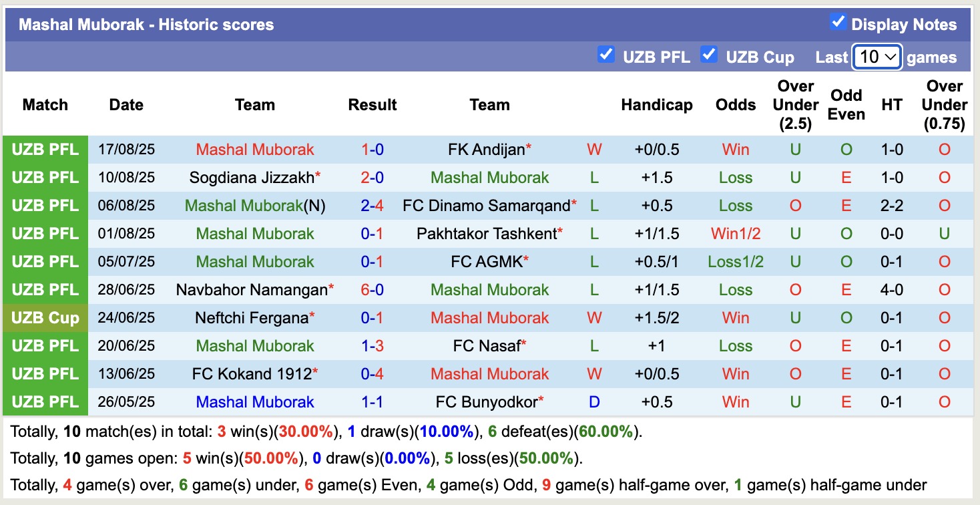
Task: Toggle the Display Notes checkbox
Action: tap(838, 22)
